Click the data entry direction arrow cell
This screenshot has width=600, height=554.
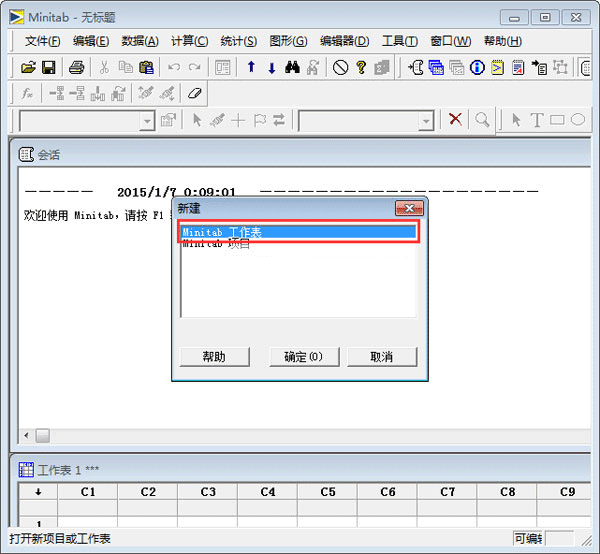pyautogui.click(x=38, y=492)
